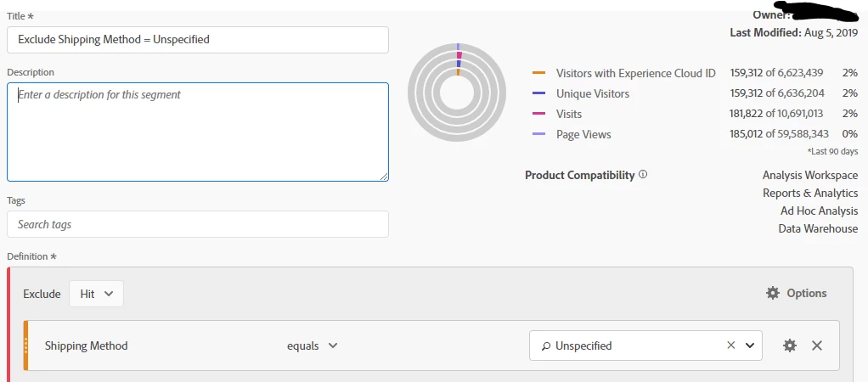The width and height of the screenshot is (868, 382).
Task: Click the Search tags field
Action: pos(197,224)
